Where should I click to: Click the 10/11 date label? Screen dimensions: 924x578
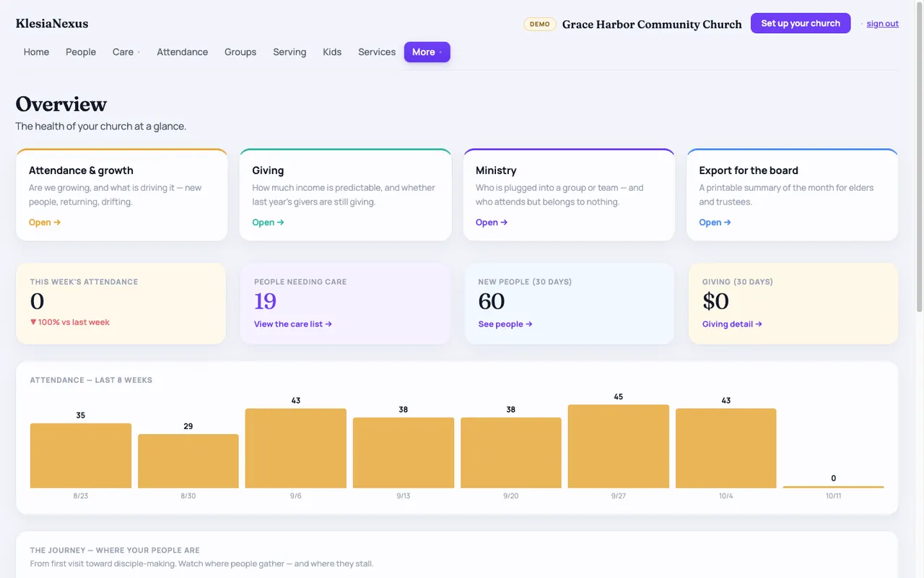[x=834, y=496]
